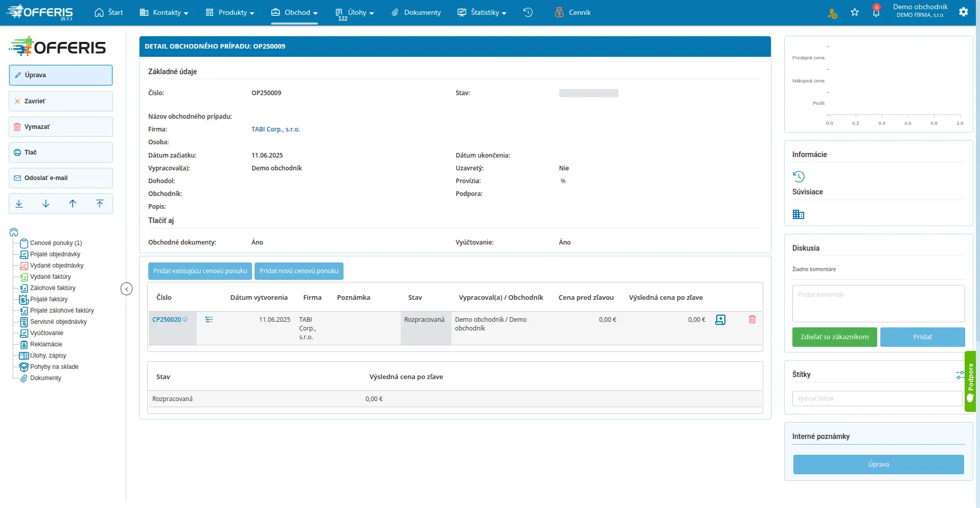980x508 pixels.
Task: Select Úlohy, zápisy in tree
Action: point(48,356)
